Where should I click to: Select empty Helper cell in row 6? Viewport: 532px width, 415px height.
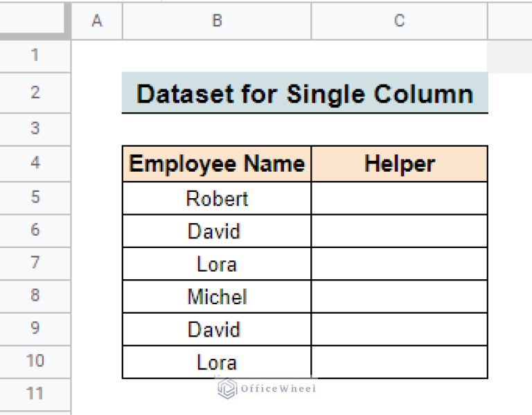[399, 231]
